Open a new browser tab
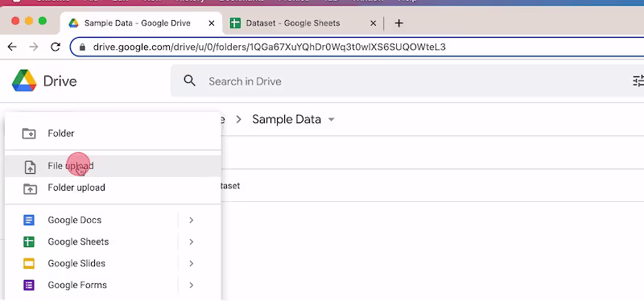 tap(398, 23)
